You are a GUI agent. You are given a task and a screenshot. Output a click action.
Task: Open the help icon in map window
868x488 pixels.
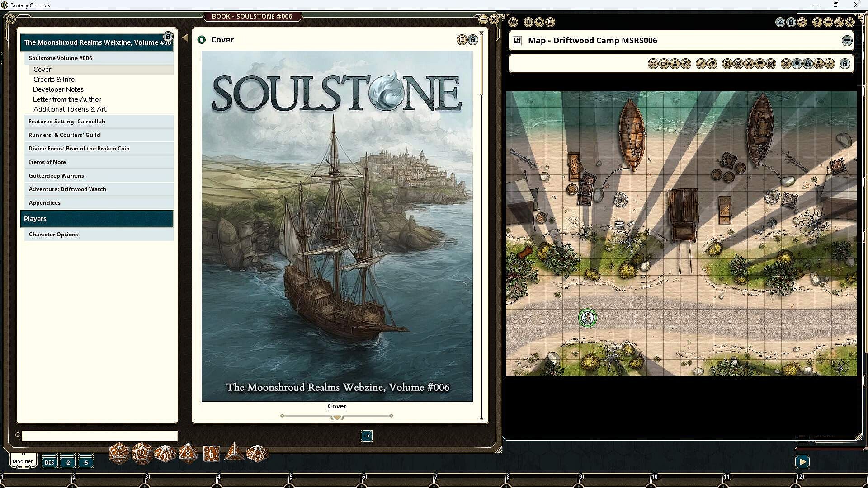(817, 22)
